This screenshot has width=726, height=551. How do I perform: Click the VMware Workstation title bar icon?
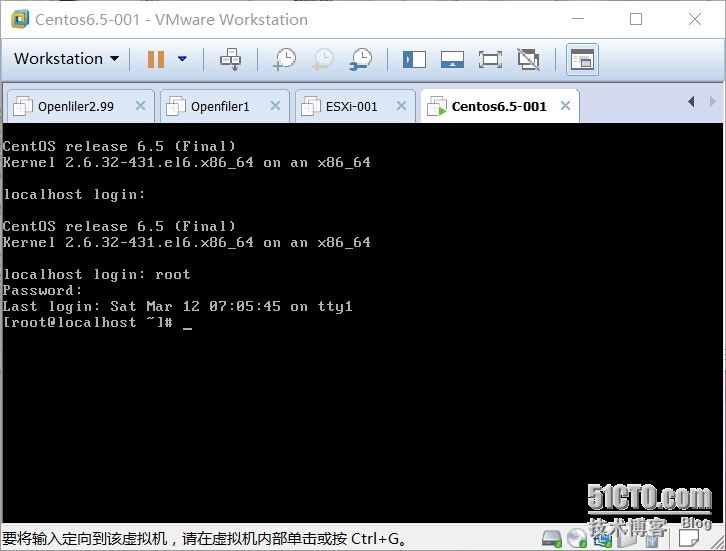click(x=20, y=19)
